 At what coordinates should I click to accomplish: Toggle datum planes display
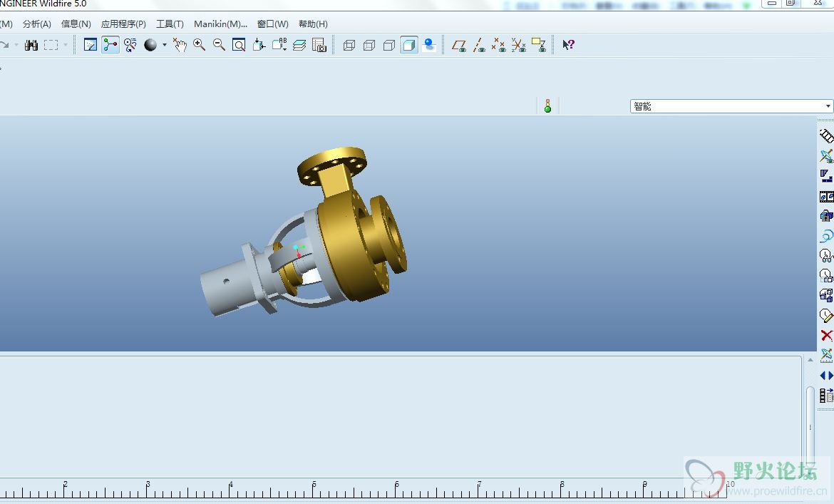tap(459, 45)
